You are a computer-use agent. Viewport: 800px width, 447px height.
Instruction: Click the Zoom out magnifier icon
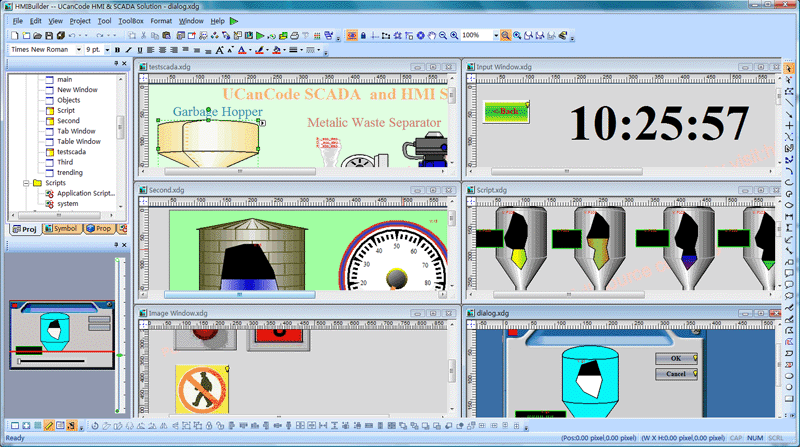point(443,35)
